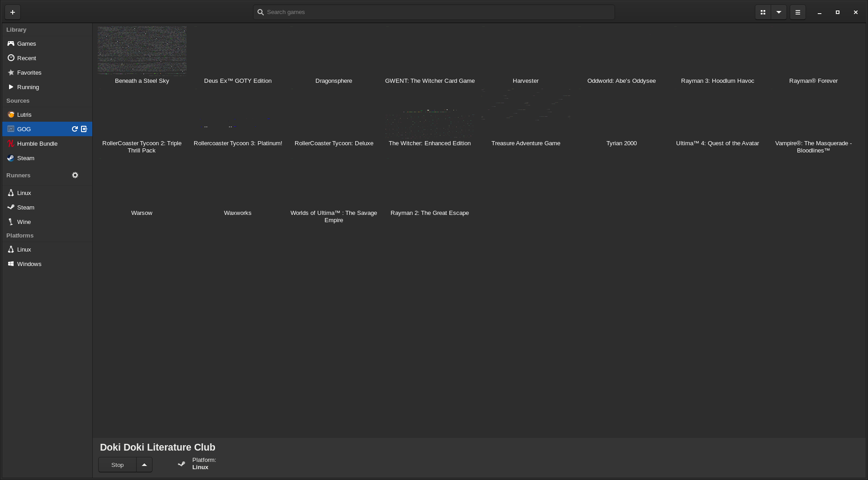
Task: Filter library by Windows platform
Action: [29, 264]
